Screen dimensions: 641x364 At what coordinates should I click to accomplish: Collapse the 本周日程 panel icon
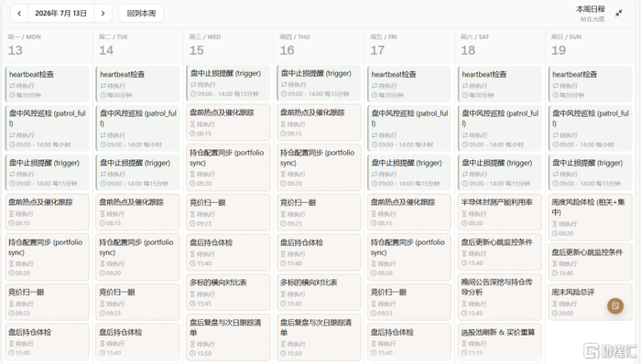(619, 13)
